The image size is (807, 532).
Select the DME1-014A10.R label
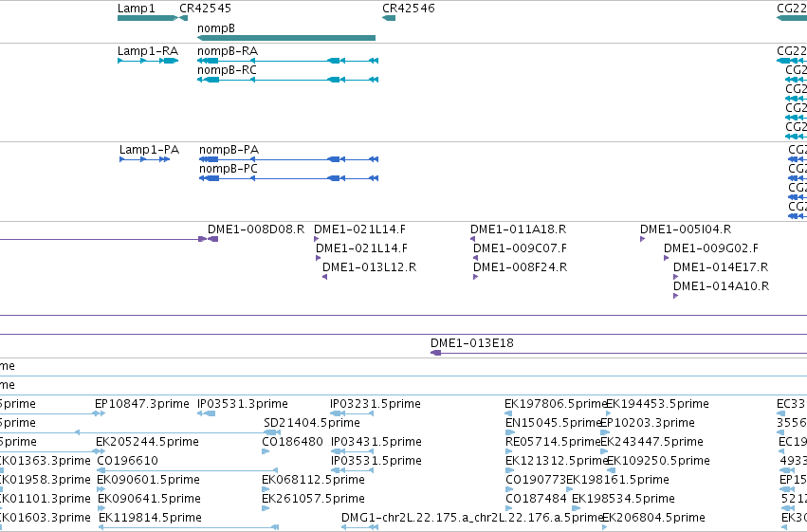click(x=721, y=286)
